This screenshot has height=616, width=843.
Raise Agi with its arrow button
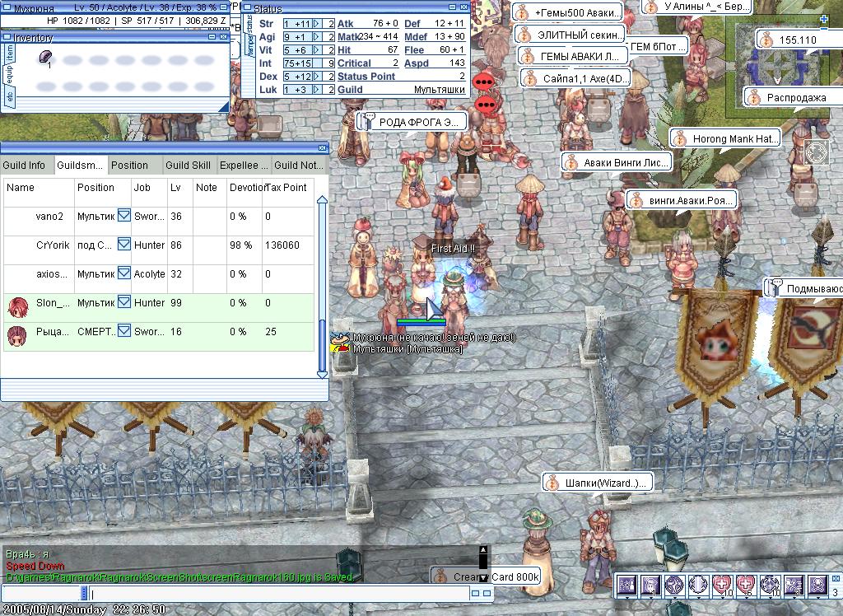[x=317, y=36]
